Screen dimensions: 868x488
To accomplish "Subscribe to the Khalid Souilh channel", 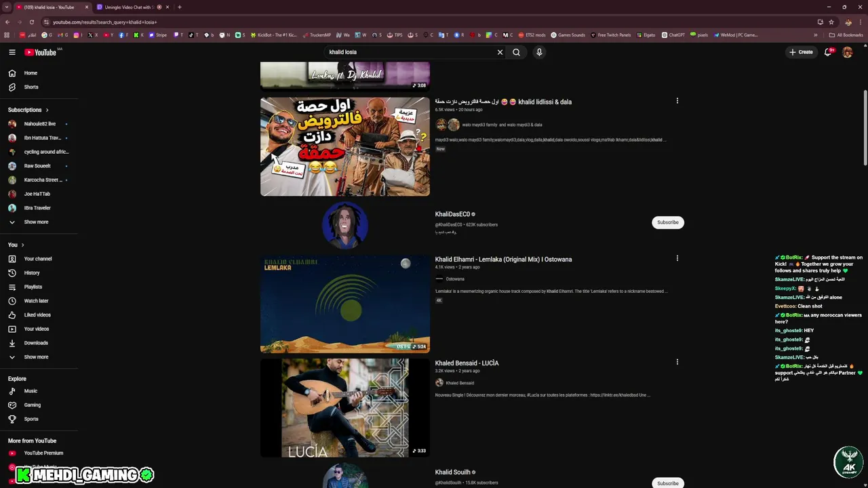I will click(668, 483).
